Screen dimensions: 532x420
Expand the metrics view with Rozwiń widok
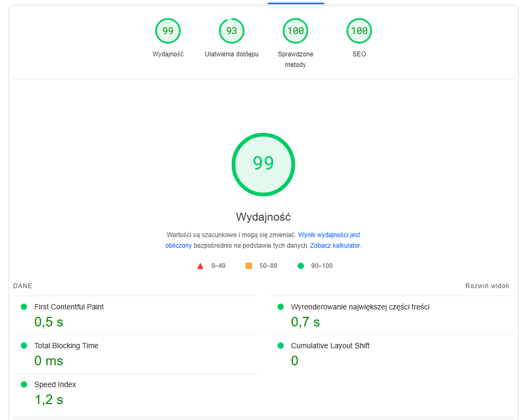(x=487, y=286)
